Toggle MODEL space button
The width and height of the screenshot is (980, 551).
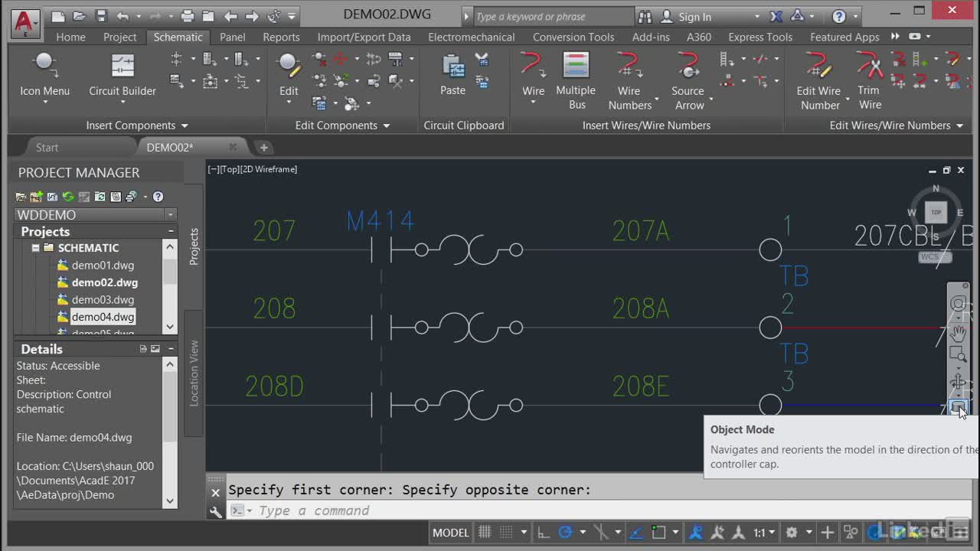pos(450,532)
